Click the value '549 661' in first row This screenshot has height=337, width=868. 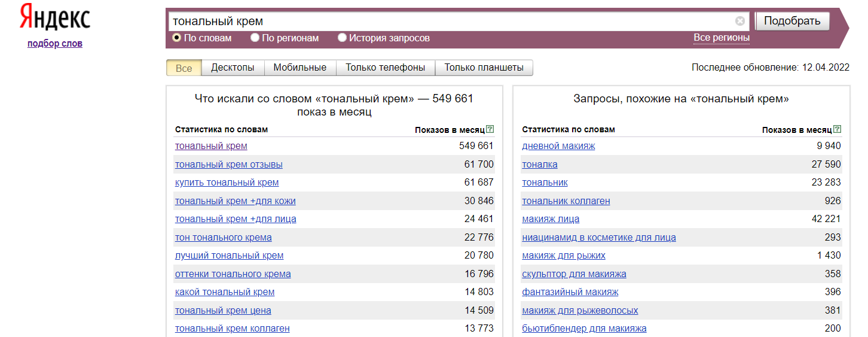click(476, 146)
